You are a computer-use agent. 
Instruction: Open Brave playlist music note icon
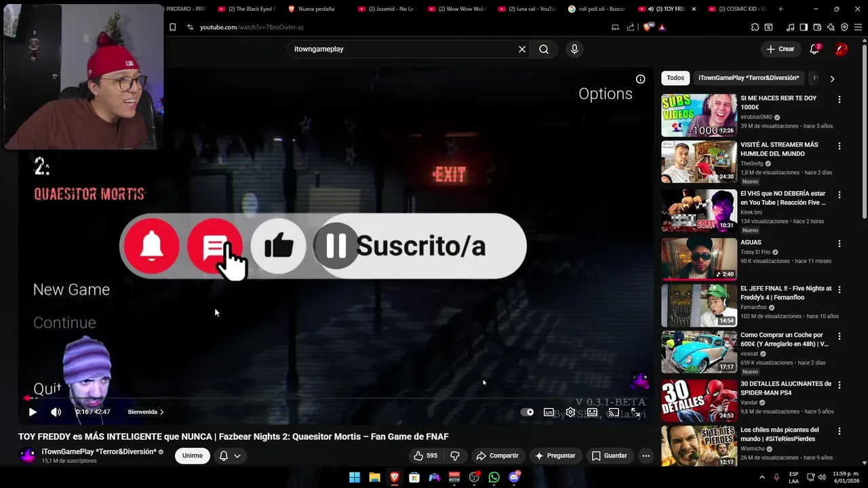point(790,27)
